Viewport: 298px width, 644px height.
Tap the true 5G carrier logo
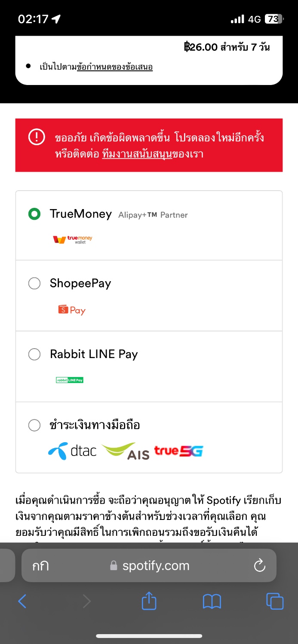click(x=178, y=451)
